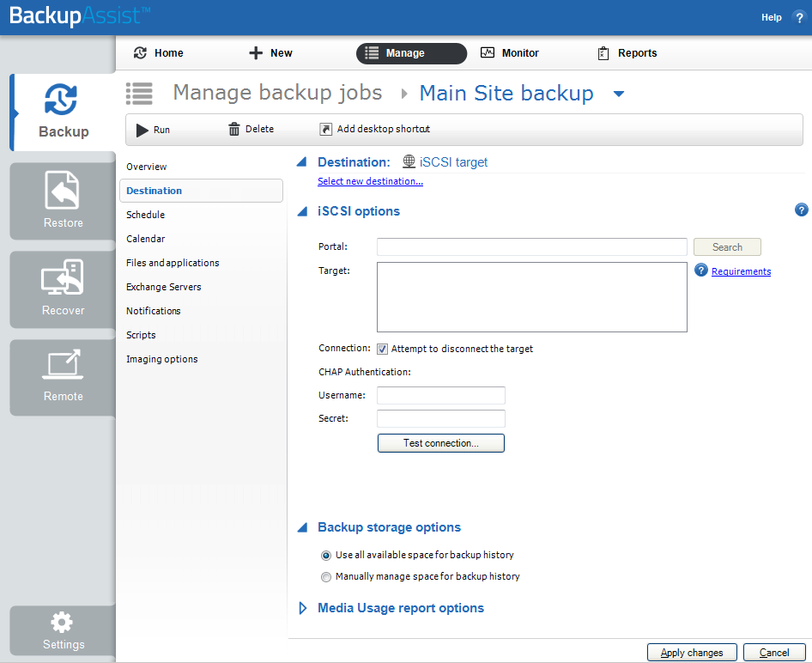Screen dimensions: 812x663
Task: Focus the Portal input field
Action: tap(532, 247)
